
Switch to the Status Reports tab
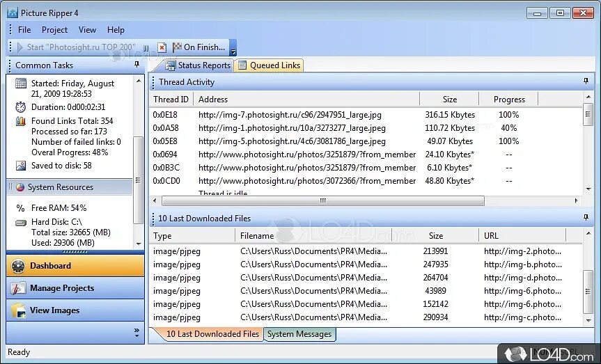click(x=197, y=65)
